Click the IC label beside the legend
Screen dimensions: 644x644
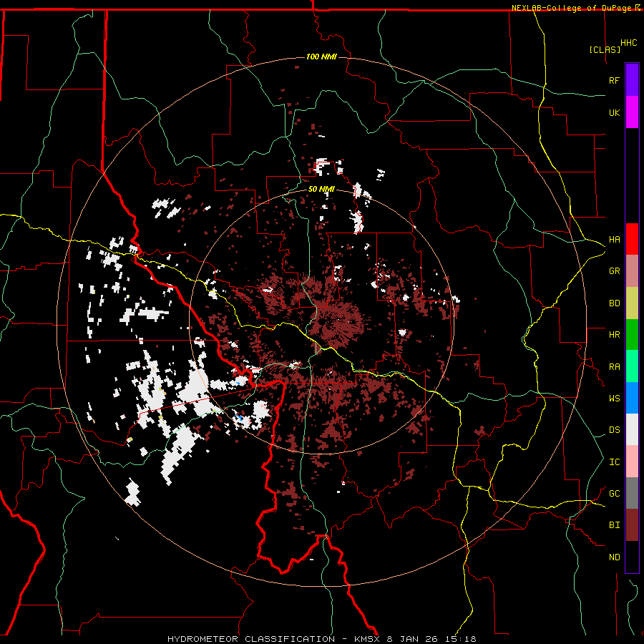pyautogui.click(x=615, y=462)
